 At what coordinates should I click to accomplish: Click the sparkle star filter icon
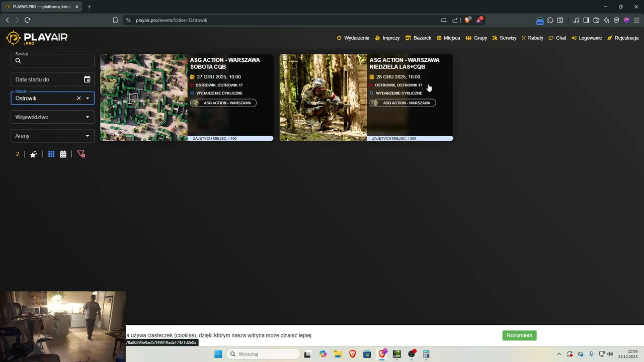coord(33,154)
